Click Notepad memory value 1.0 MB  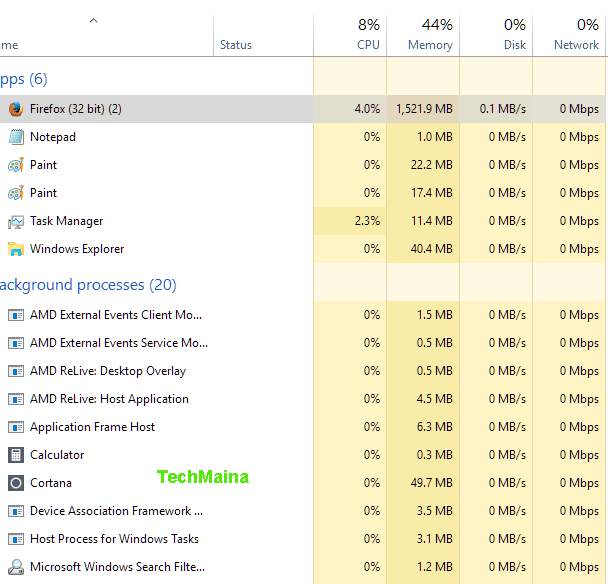point(435,137)
